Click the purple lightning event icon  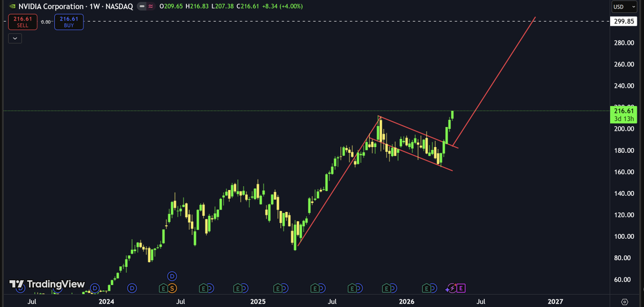click(452, 288)
